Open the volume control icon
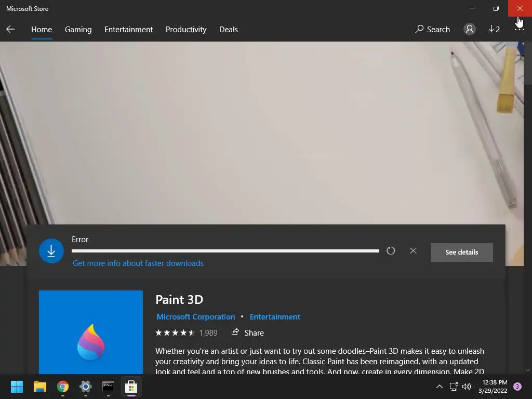The image size is (532, 399). coord(467,387)
